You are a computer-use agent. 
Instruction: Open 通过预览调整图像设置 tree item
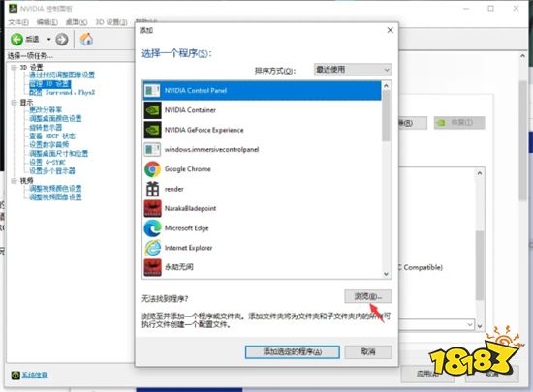[x=62, y=75]
